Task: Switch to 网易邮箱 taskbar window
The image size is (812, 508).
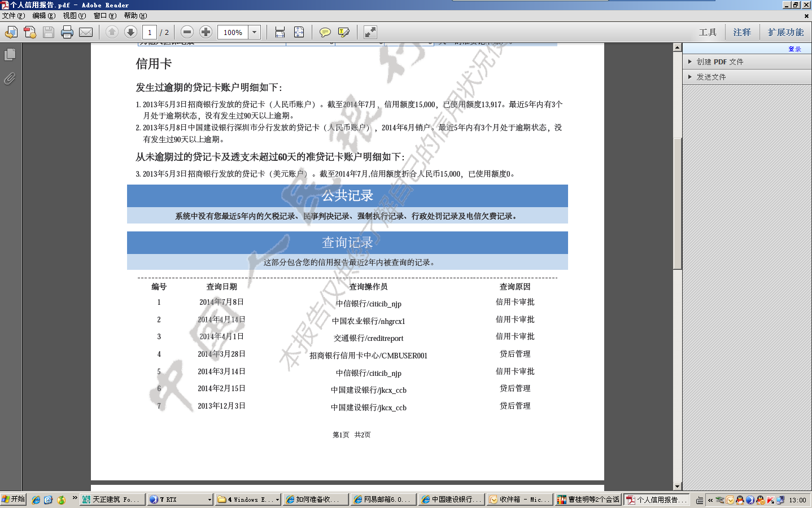Action: pos(383,500)
